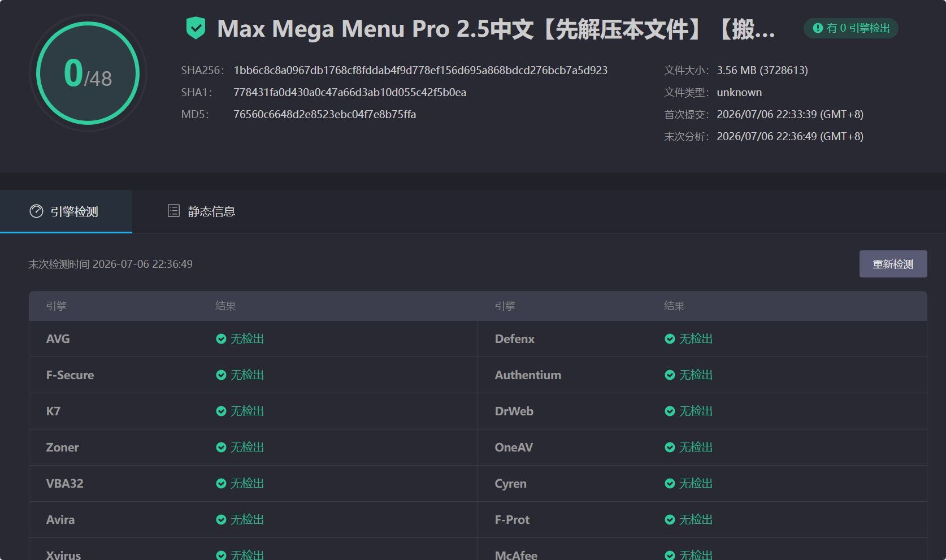
Task: Click the Authentium engine name
Action: tap(528, 375)
